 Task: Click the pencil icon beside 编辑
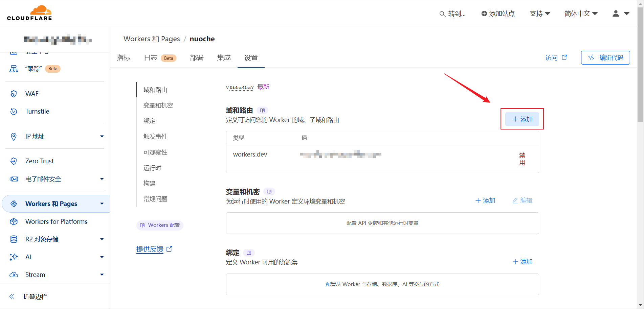(515, 200)
